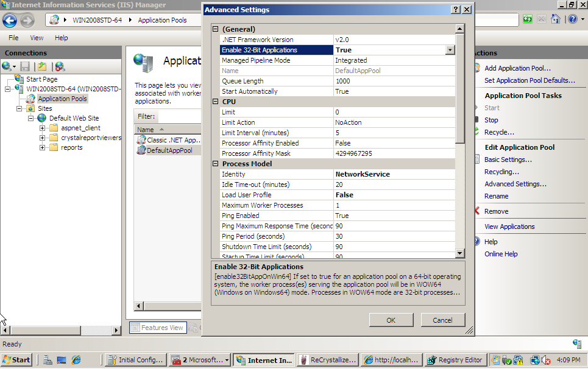Click the Remove red X icon in Actions
This screenshot has height=369, width=588.
(477, 211)
